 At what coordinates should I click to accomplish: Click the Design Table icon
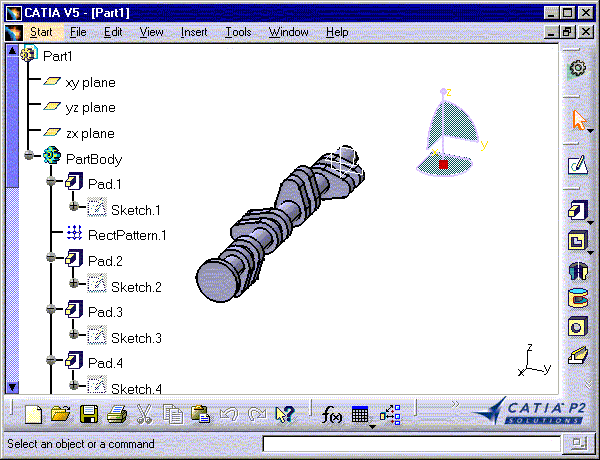click(361, 414)
